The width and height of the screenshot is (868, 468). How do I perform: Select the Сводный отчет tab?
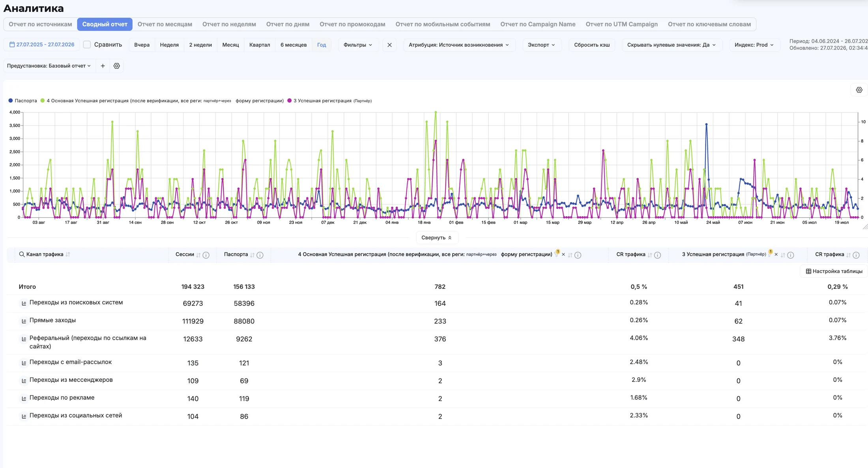[x=105, y=24]
